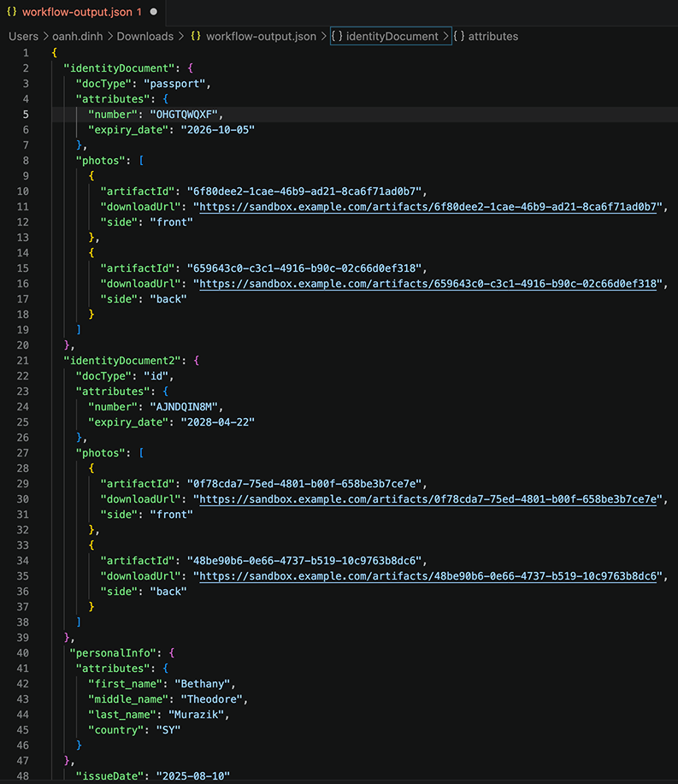Click line number 40 in the gutter
Screen dimensions: 678x784
[x=24, y=652]
